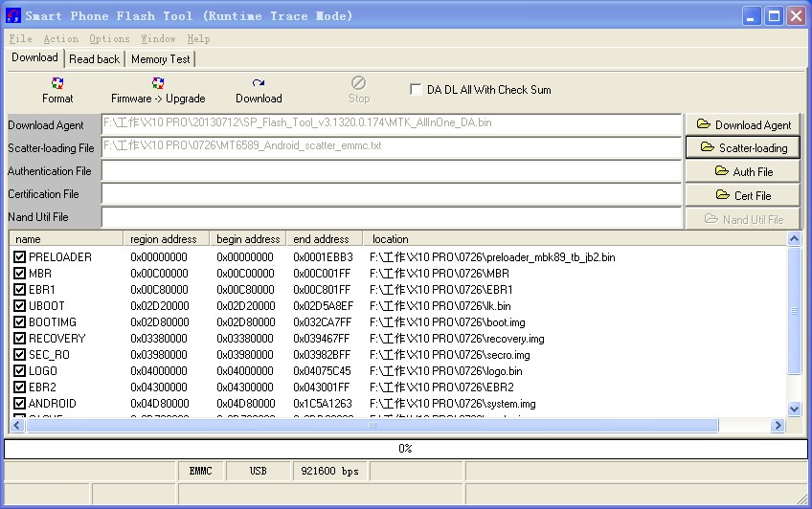Click the Stop toolbar icon
Screen dimensions: 812x509
tap(359, 90)
